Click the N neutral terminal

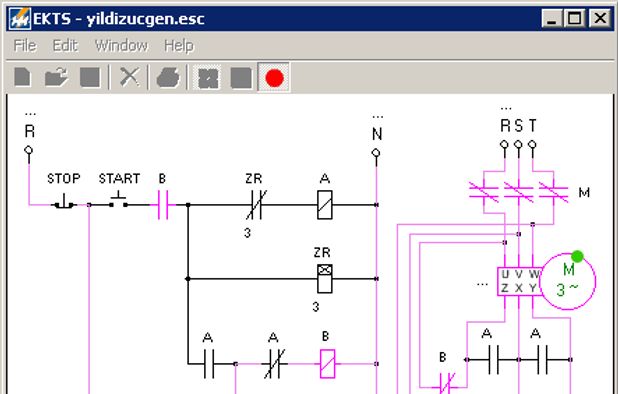[376, 153]
